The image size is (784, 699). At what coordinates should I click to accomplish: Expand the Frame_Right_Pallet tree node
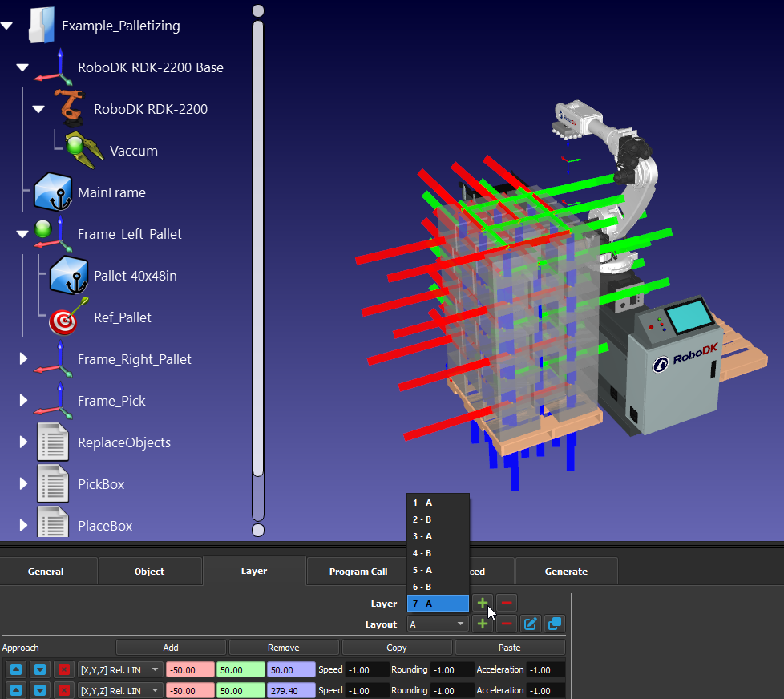(23, 359)
